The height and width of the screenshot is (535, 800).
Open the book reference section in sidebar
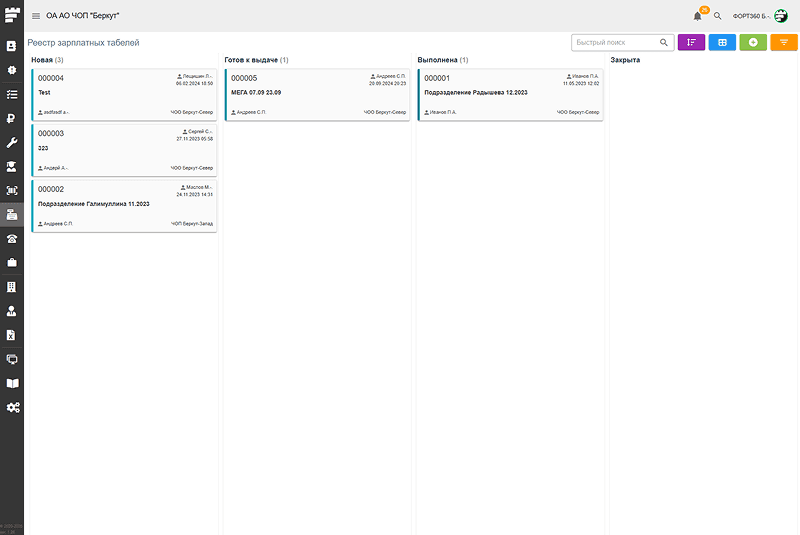(x=12, y=383)
